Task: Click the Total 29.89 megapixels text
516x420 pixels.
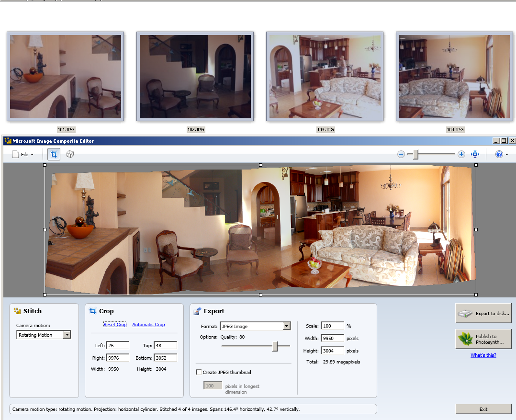Action: (x=333, y=362)
